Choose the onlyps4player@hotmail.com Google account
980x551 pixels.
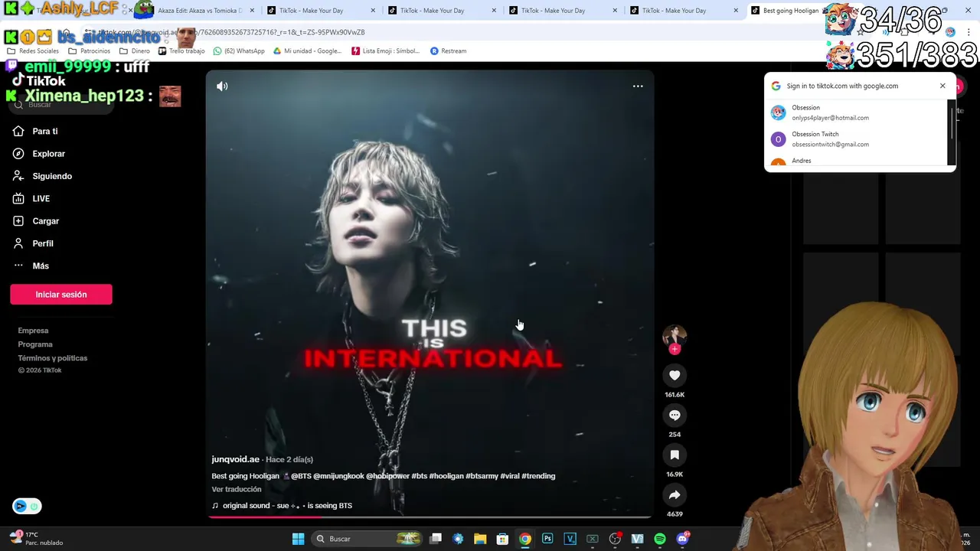tap(857, 112)
